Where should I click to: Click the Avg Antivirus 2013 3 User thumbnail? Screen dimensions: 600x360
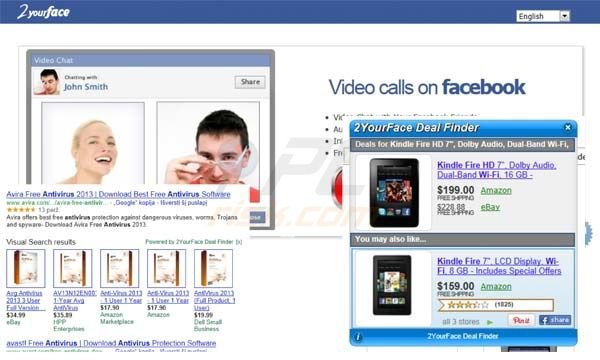(x=26, y=269)
